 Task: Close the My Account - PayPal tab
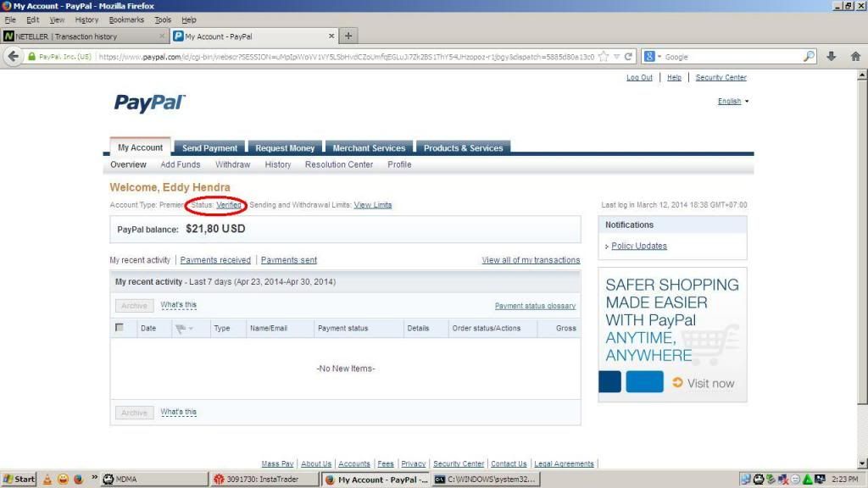click(x=331, y=36)
